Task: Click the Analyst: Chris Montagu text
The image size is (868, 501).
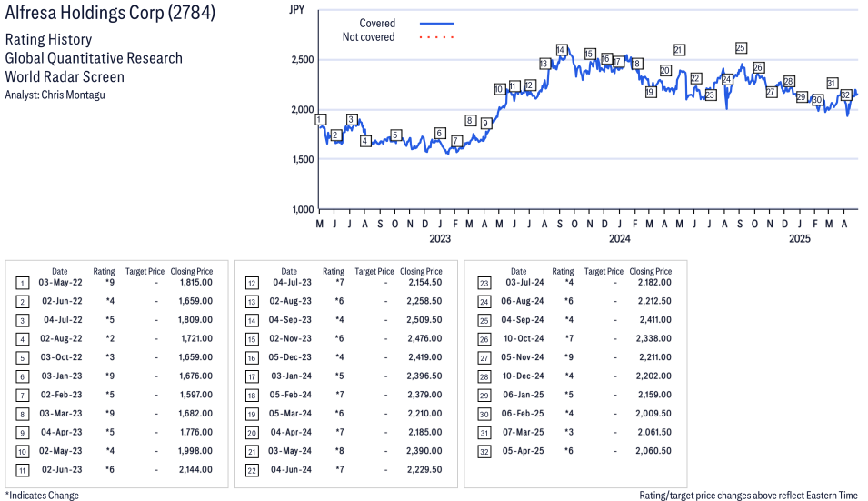Action: pos(55,95)
